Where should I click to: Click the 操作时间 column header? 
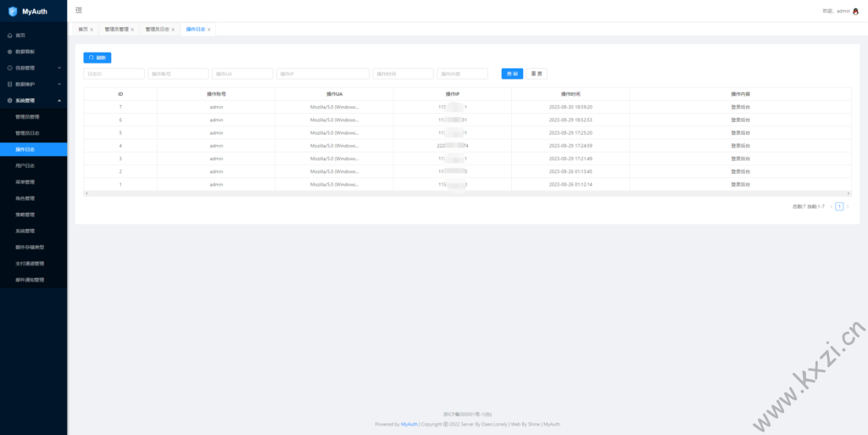pyautogui.click(x=570, y=94)
